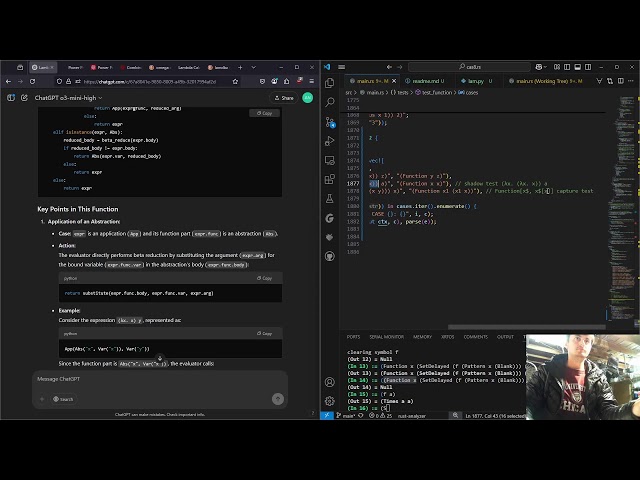Toggle the Search option in message box

coord(64,399)
